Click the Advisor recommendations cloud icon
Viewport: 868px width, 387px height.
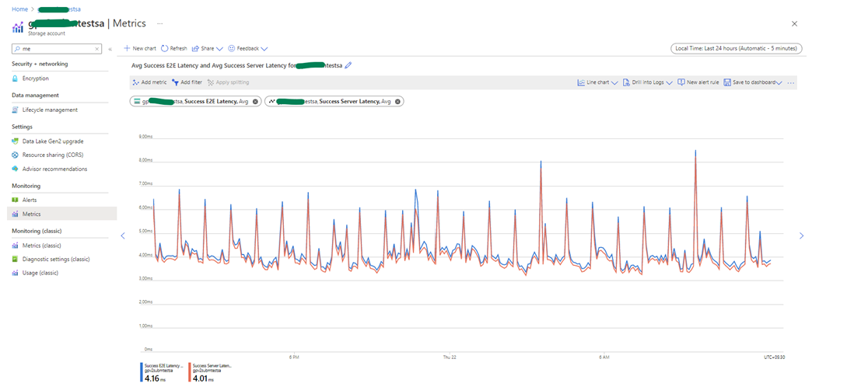click(x=16, y=169)
